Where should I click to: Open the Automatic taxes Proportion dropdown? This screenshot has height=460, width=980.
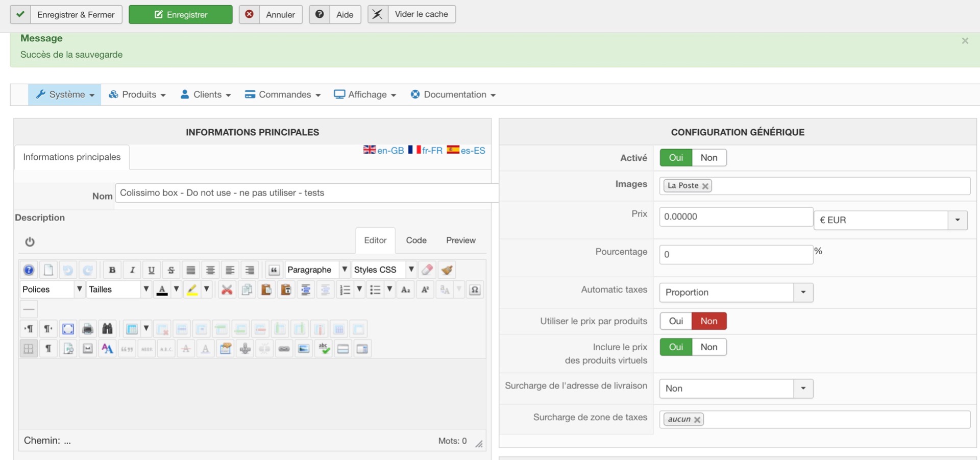pyautogui.click(x=736, y=293)
